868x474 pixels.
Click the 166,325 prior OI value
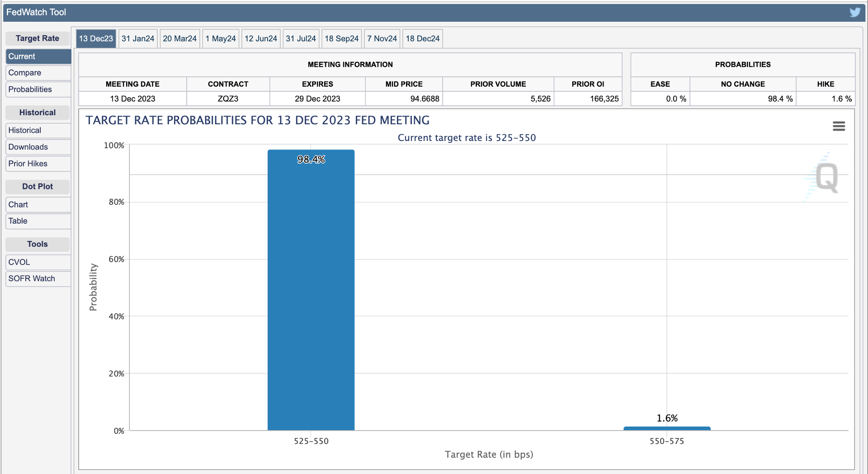pyautogui.click(x=604, y=99)
